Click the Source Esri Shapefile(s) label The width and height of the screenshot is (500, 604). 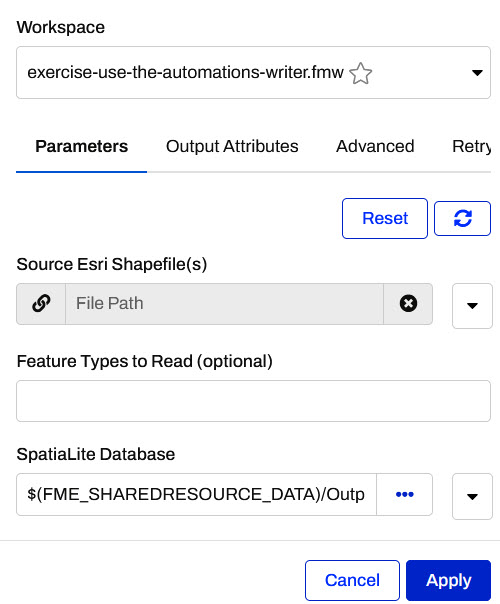tap(112, 264)
